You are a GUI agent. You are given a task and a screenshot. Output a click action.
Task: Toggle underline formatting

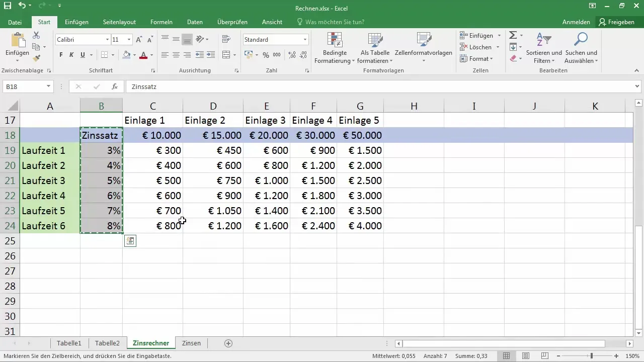(x=83, y=55)
